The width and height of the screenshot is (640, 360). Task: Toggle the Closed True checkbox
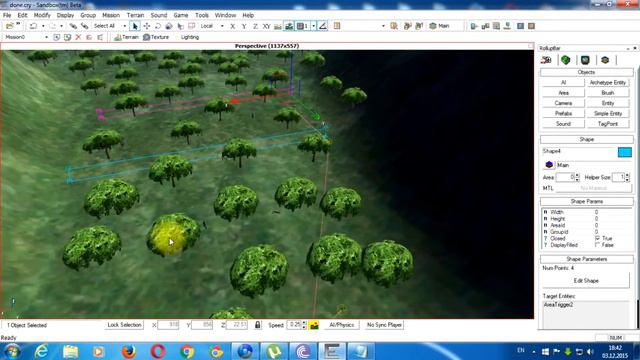(x=598, y=238)
